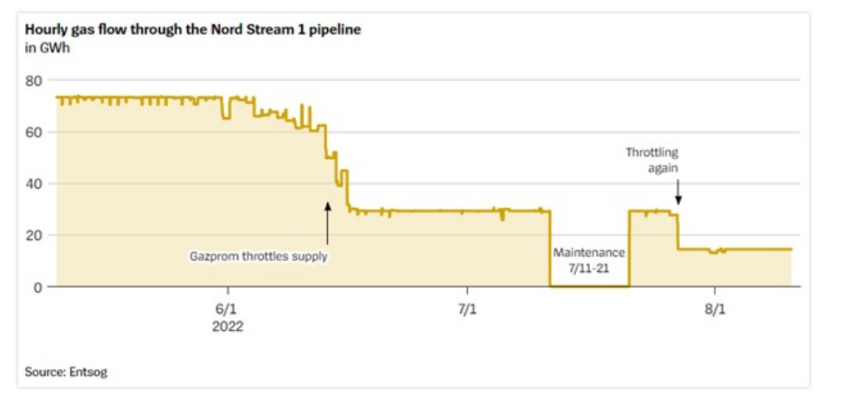
Task: Click the flat 30 GWh line near 7/1
Action: [449, 211]
